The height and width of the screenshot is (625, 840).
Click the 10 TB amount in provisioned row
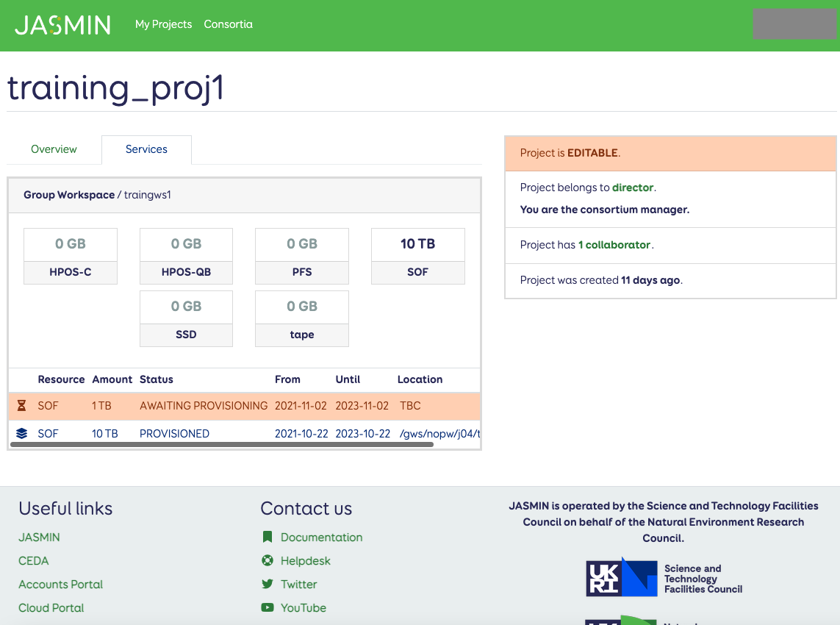coord(104,434)
